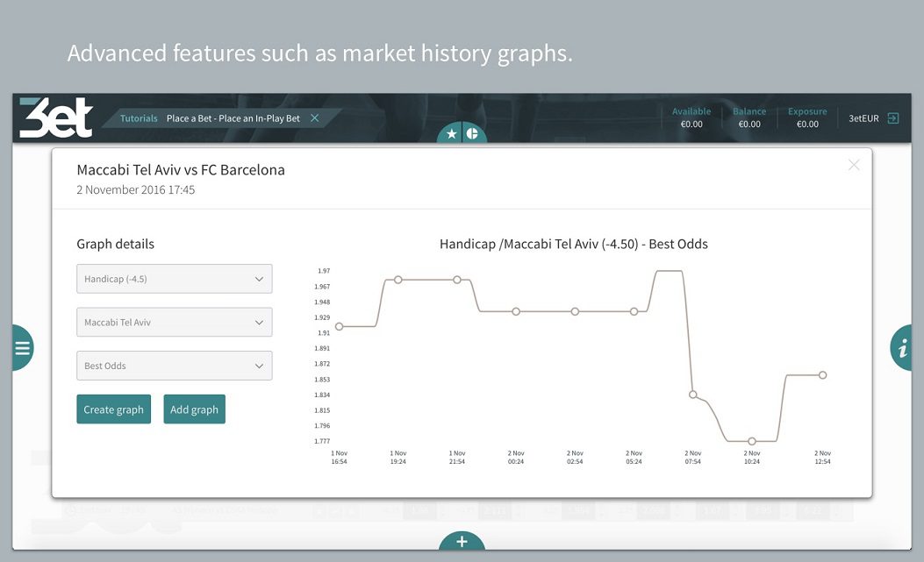The image size is (924, 562).
Task: Click the 1.777 y-axis label
Action: [x=322, y=441]
